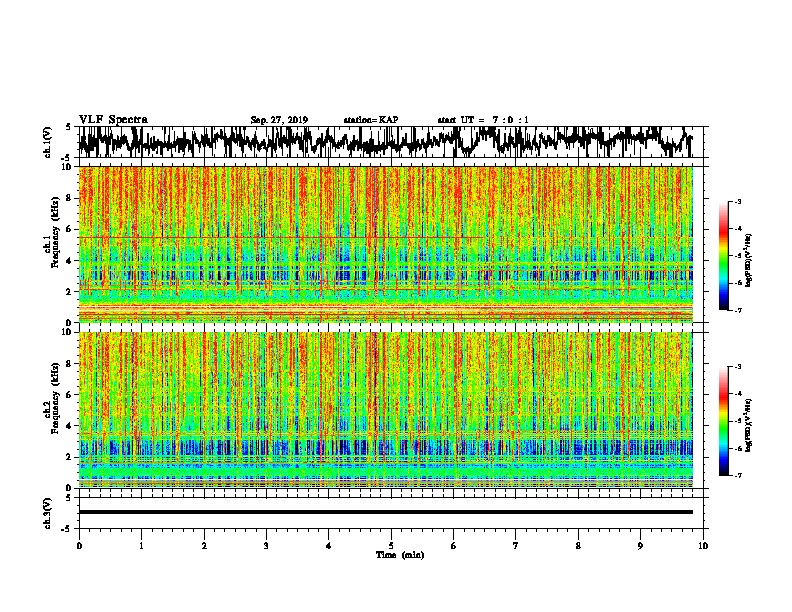This screenshot has height=612, width=792.
Task: Click the time-axis tick label "4"
Action: point(329,546)
